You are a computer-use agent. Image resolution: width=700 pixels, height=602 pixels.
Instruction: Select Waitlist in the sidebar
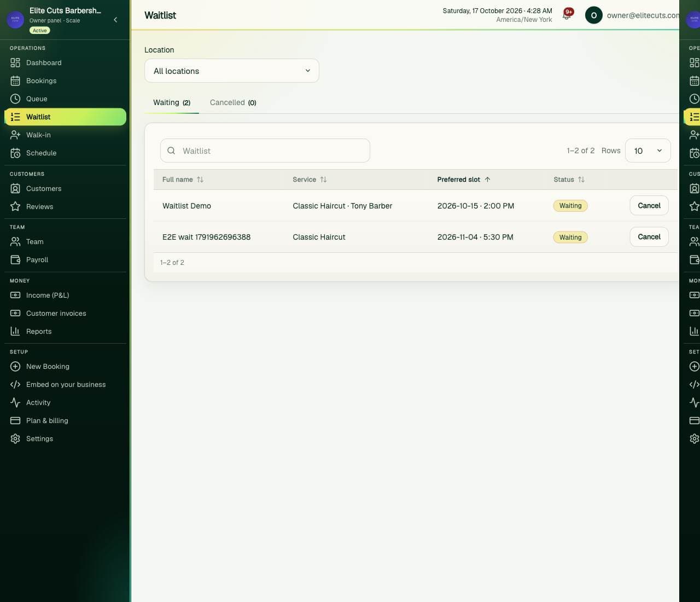coord(65,117)
